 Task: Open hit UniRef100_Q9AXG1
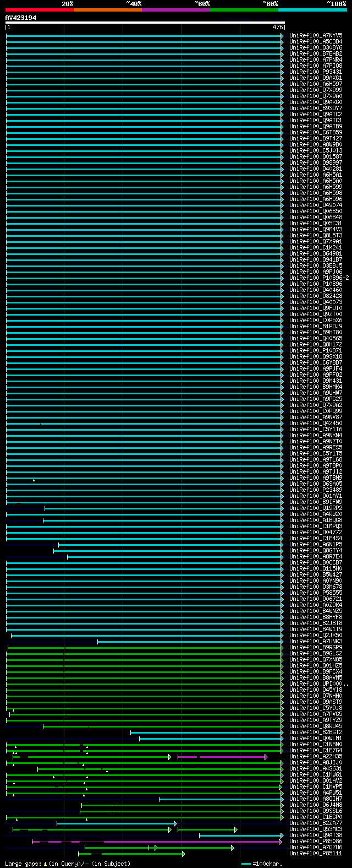pyautogui.click(x=316, y=78)
